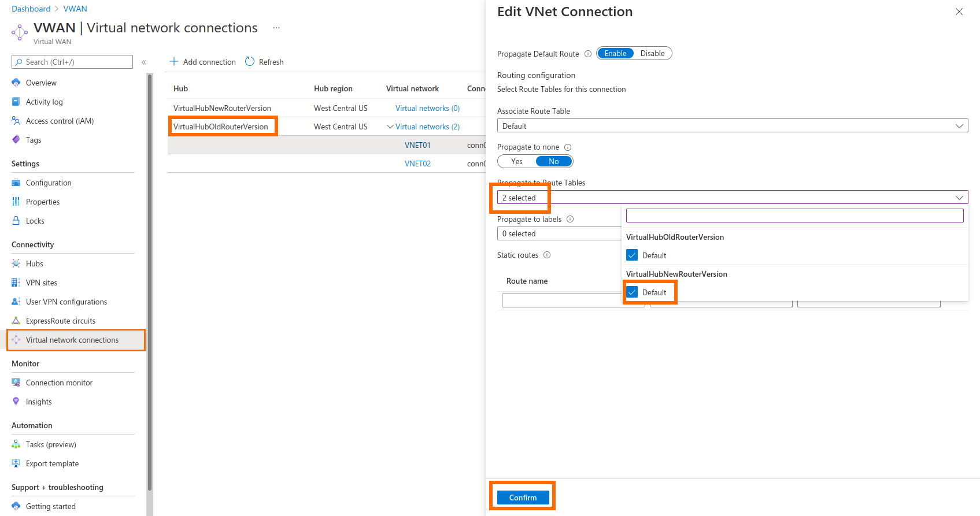The width and height of the screenshot is (980, 516).
Task: Open the more options ellipsis by page title
Action: pyautogui.click(x=276, y=28)
